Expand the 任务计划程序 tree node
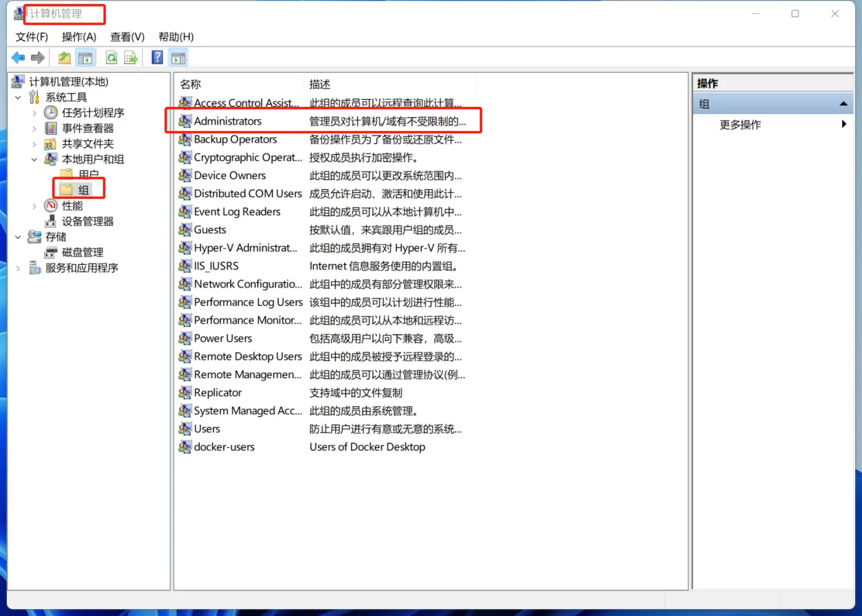862x616 pixels. [34, 113]
